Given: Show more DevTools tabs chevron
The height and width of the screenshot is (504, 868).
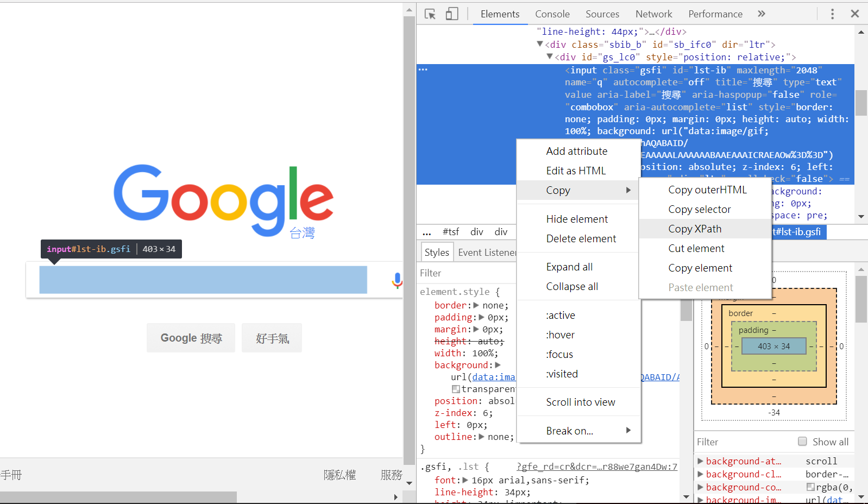Looking at the screenshot, I should 762,14.
